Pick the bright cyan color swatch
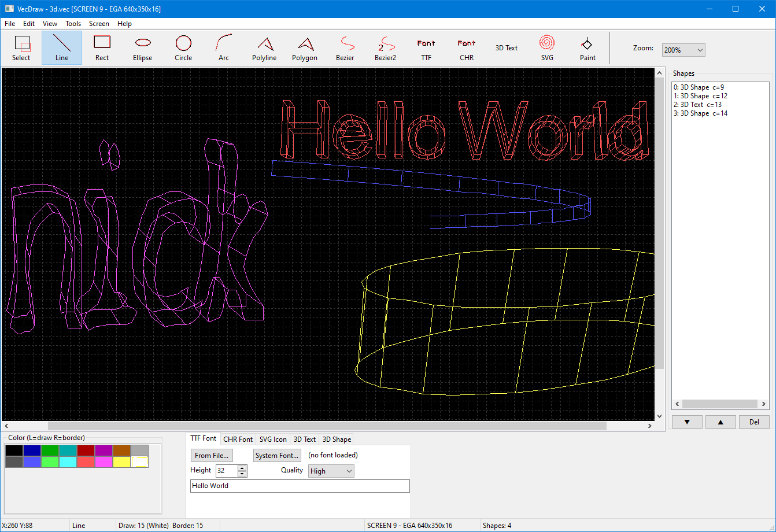The width and height of the screenshot is (776, 532). [68, 462]
